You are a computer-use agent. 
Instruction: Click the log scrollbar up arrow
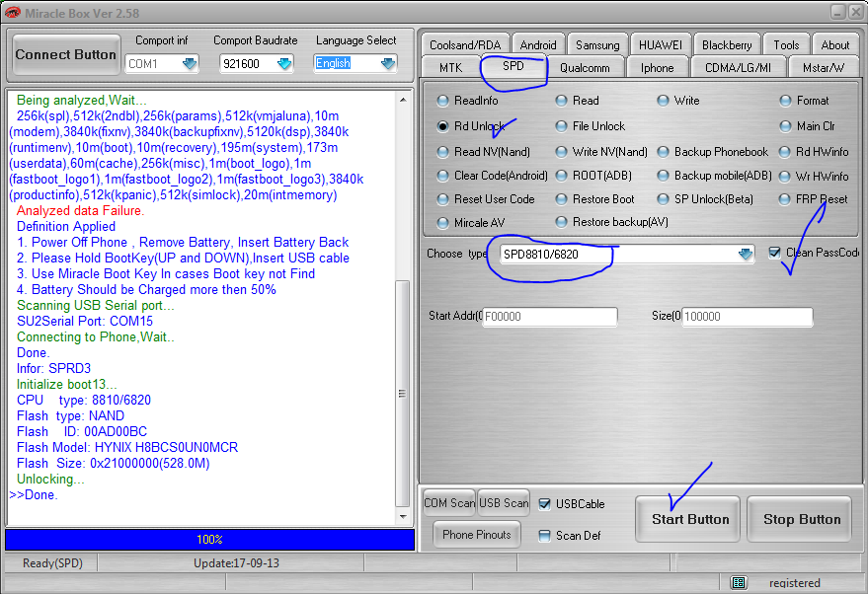click(x=403, y=100)
